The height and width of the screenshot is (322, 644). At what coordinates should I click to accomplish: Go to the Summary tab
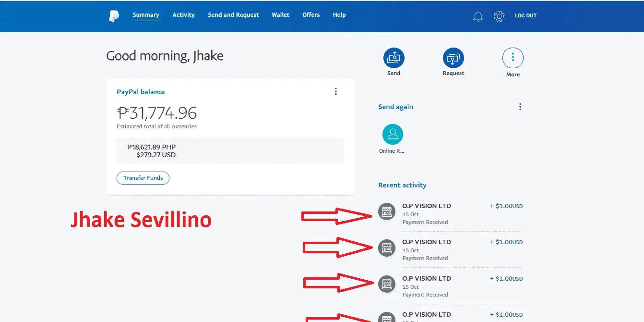tap(146, 15)
